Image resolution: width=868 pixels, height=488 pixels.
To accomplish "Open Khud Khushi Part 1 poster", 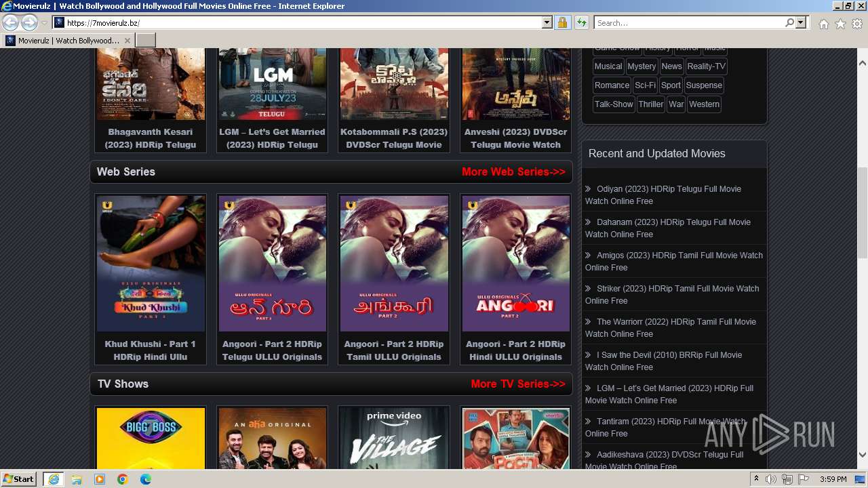I will (x=151, y=264).
